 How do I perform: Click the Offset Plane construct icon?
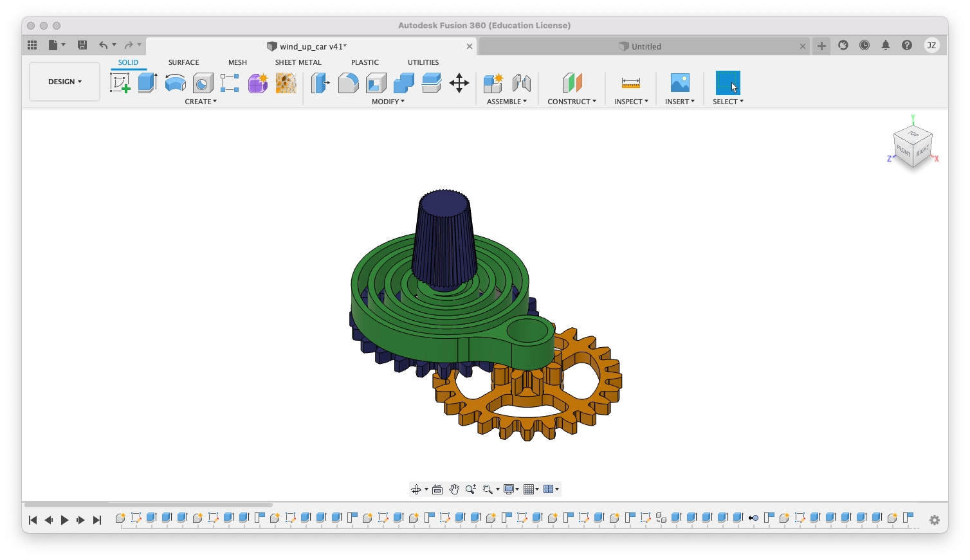click(572, 83)
